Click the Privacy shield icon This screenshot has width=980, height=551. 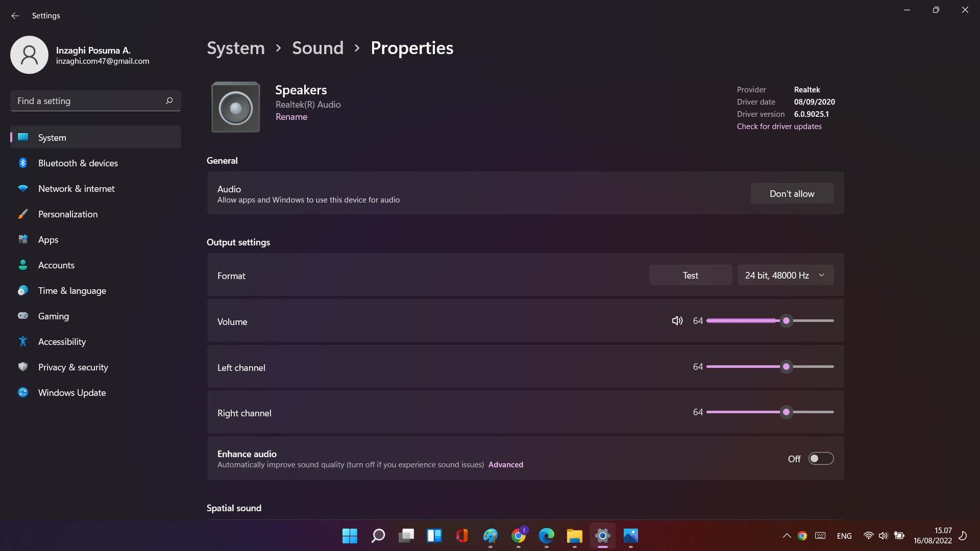23,367
